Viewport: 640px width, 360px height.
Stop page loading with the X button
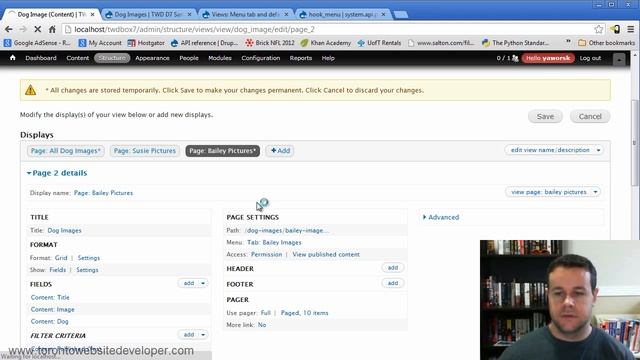click(x=37, y=29)
